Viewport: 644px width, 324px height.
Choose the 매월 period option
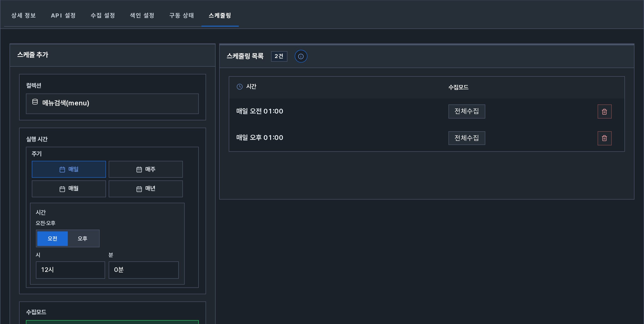[69, 189]
